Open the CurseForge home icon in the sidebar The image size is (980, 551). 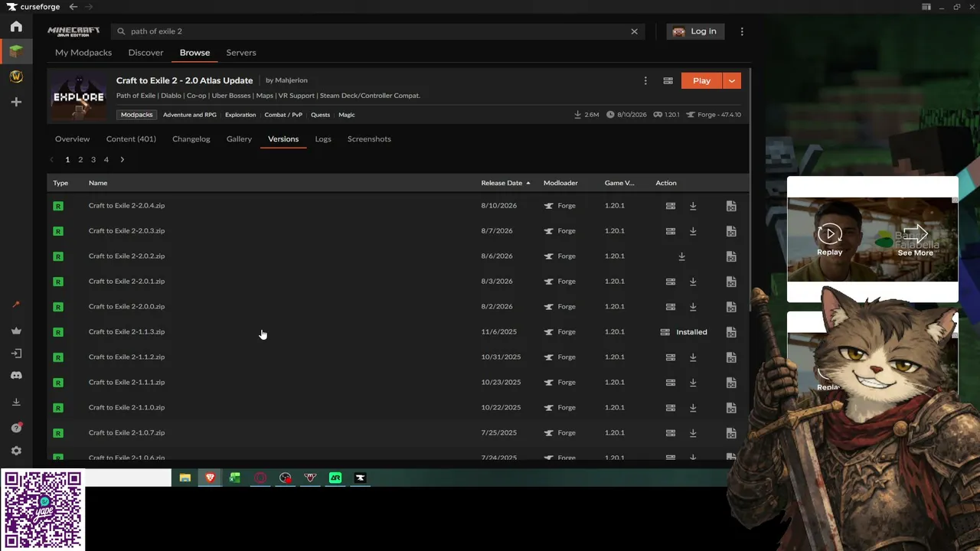pos(16,27)
